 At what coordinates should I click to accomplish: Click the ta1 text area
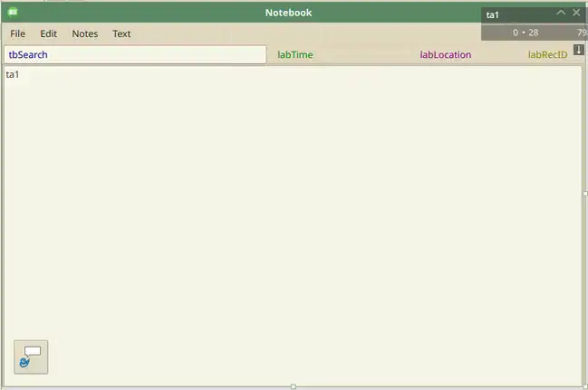[x=293, y=226]
